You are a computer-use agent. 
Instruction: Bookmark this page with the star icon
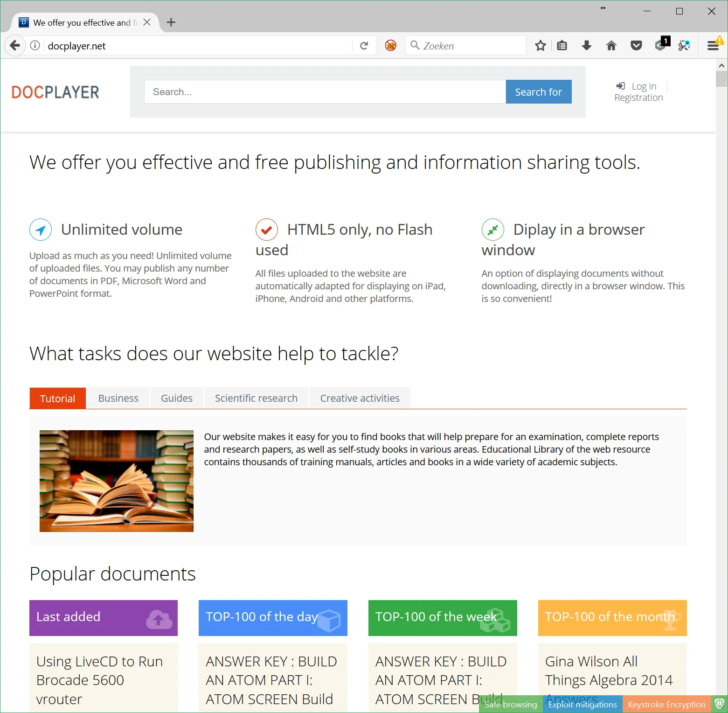[x=540, y=45]
